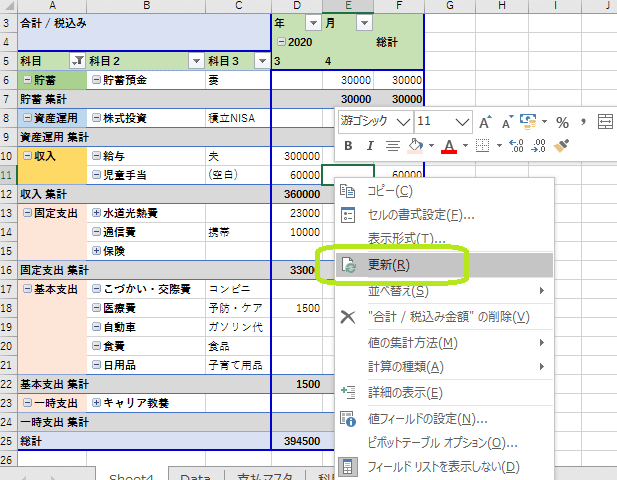Screen dimensions: 617x480
Task: Open ピボットテーブル オプション(O)
Action: point(444,443)
